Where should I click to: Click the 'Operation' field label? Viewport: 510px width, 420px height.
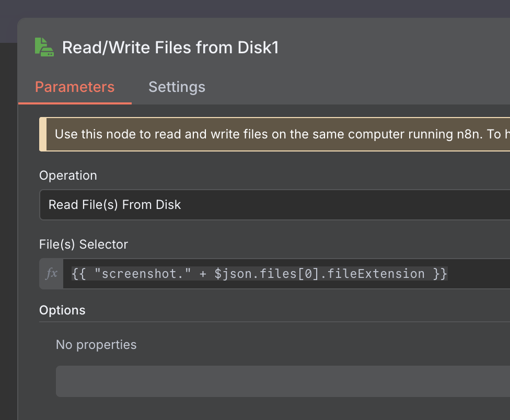click(x=68, y=176)
